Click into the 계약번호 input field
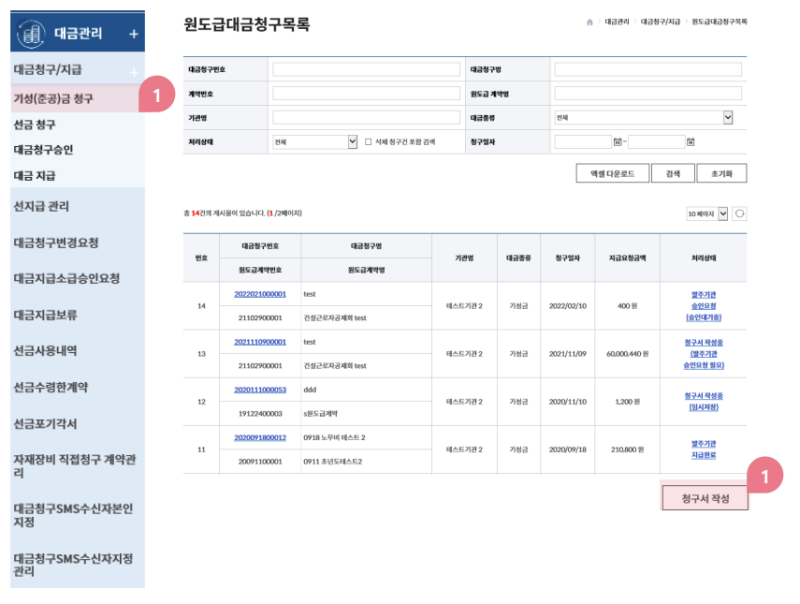The image size is (800, 604). point(366,93)
